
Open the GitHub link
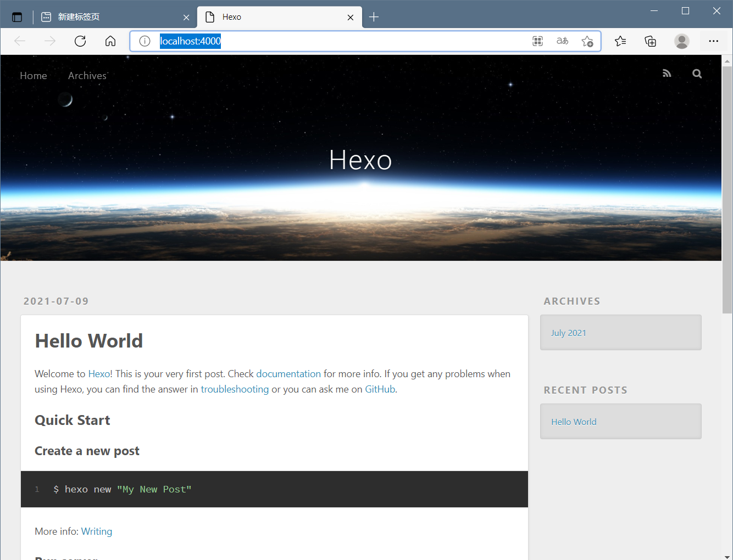click(380, 389)
